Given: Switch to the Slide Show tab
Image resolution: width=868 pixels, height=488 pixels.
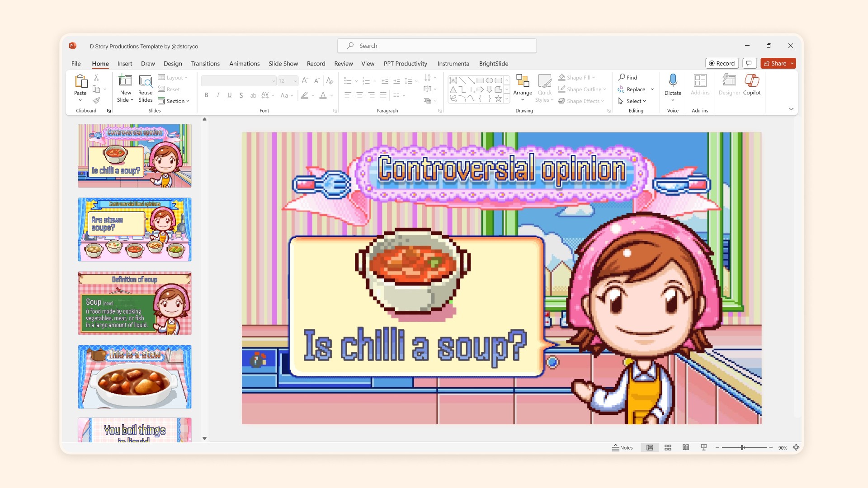Looking at the screenshot, I should (x=283, y=64).
